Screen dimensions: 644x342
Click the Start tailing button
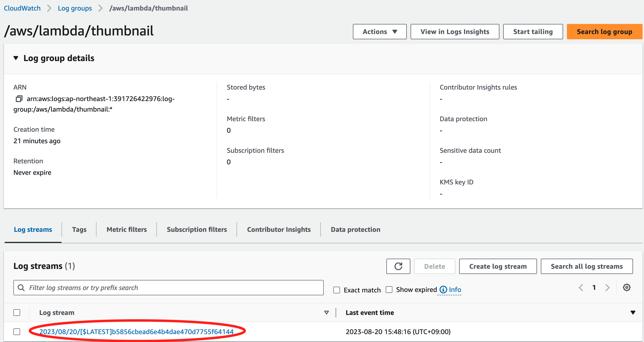coord(533,32)
